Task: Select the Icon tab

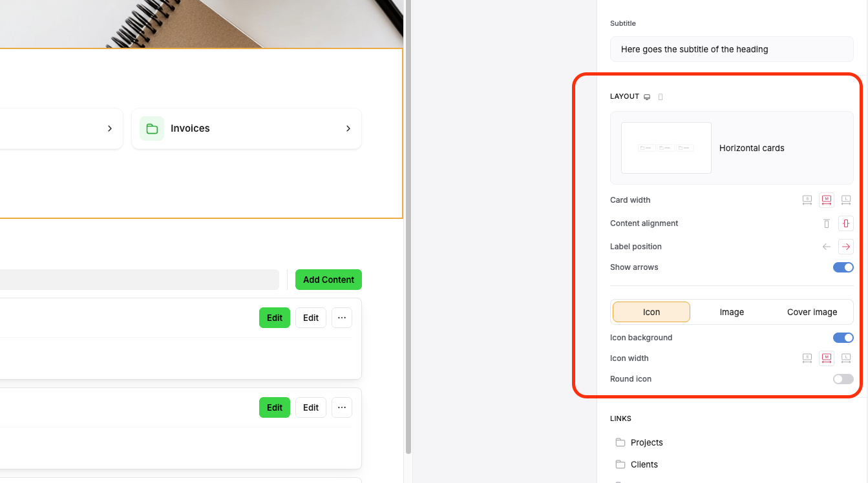Action: point(651,312)
